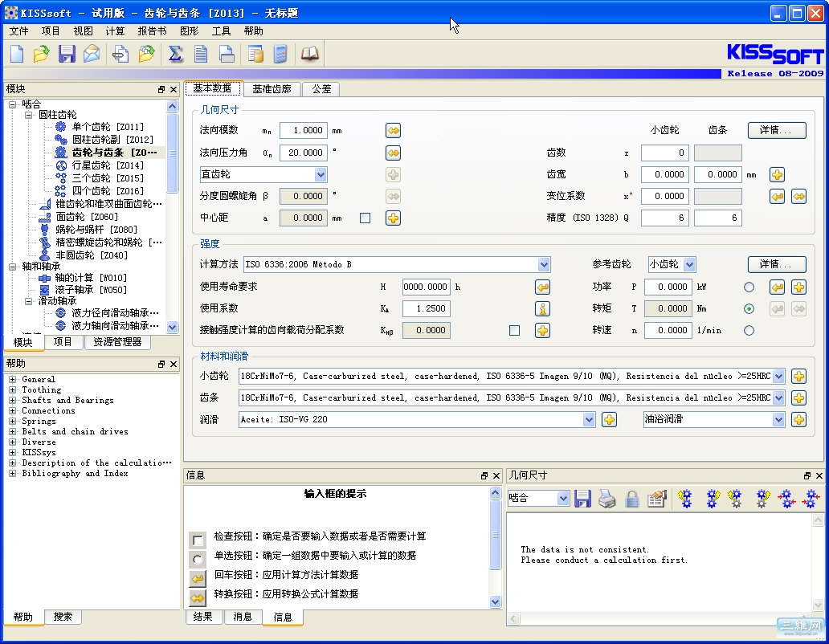829x644 pixels.
Task: Click the 几何尺寸 panel horizontal scrollbar left arrow
Action: point(514,618)
